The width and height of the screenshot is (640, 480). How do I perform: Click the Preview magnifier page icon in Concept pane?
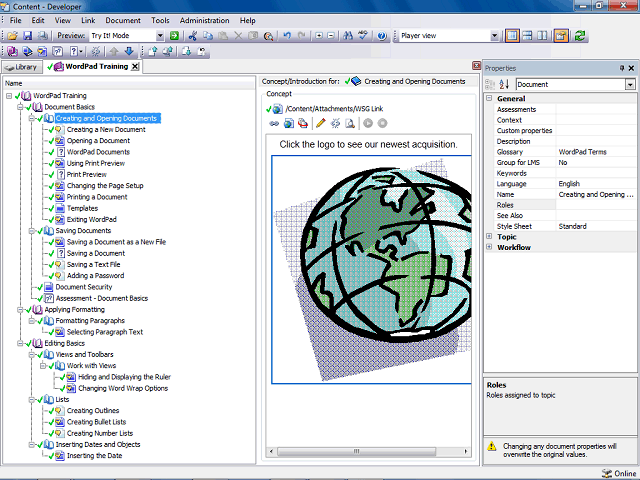point(350,123)
